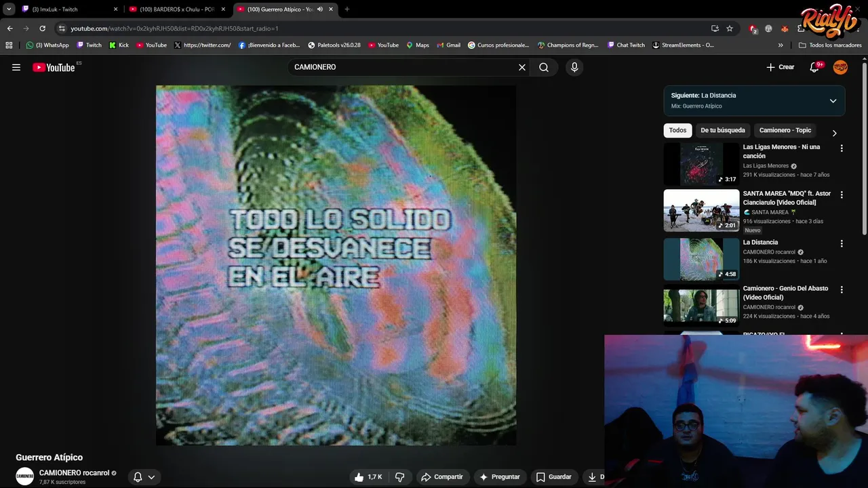The height and width of the screenshot is (488, 868).
Task: Select the Camionero - Topic chip
Action: [x=785, y=130]
